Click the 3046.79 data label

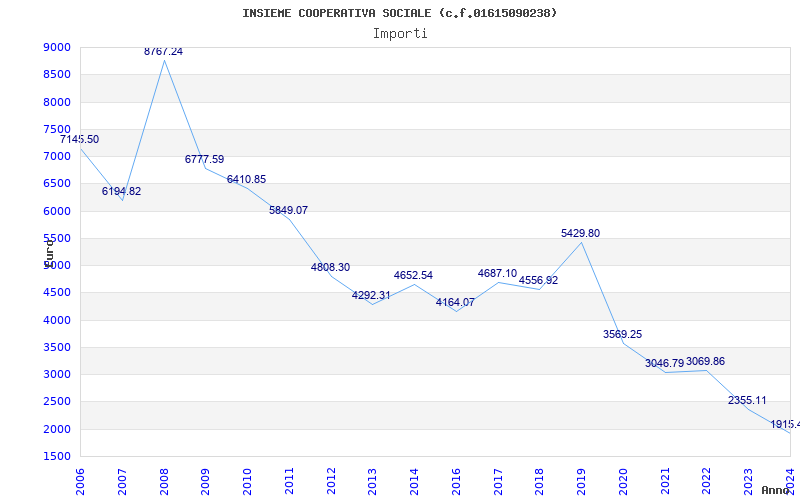pyautogui.click(x=665, y=364)
